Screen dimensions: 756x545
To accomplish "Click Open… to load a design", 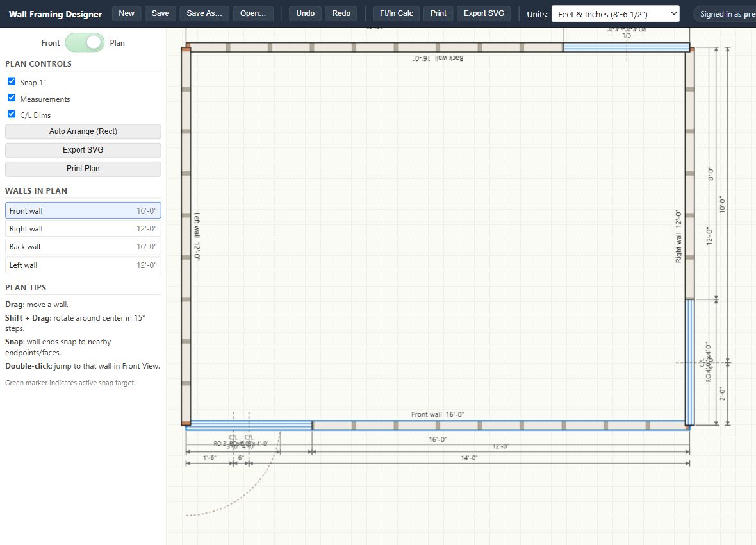I will 253,13.
